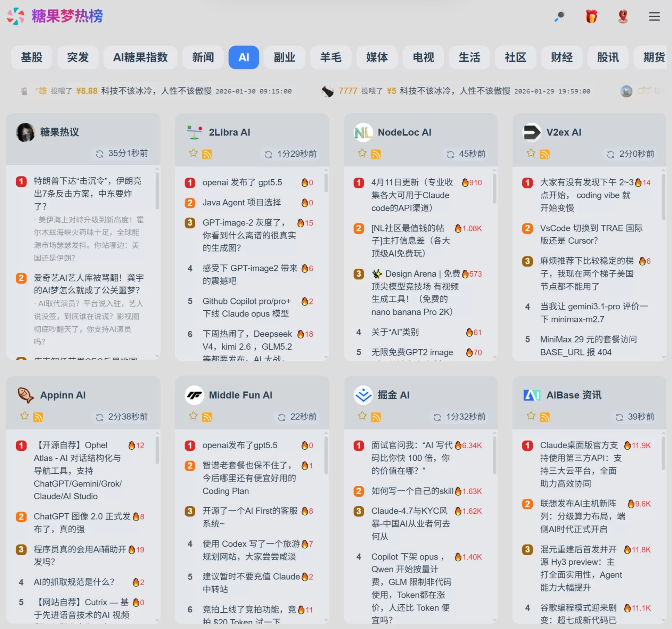Refresh 掘金 AI feed (1分32秒前)
This screenshot has width=672, height=629.
pos(437,417)
